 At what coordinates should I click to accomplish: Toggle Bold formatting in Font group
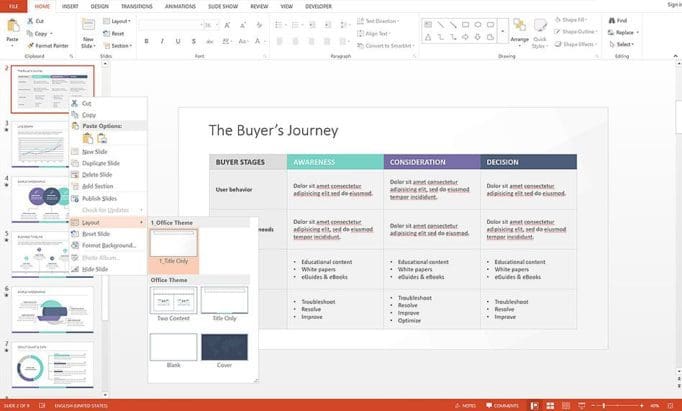146,41
